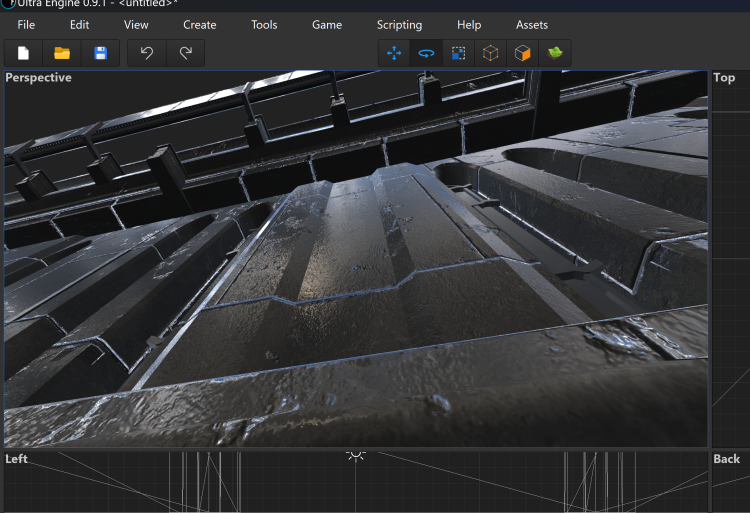Viewport: 750px width, 513px height.
Task: Expand the Create menu
Action: [x=200, y=24]
